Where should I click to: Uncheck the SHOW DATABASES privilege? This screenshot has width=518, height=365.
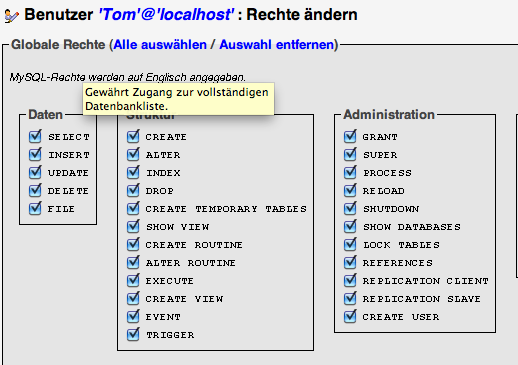[x=350, y=226]
